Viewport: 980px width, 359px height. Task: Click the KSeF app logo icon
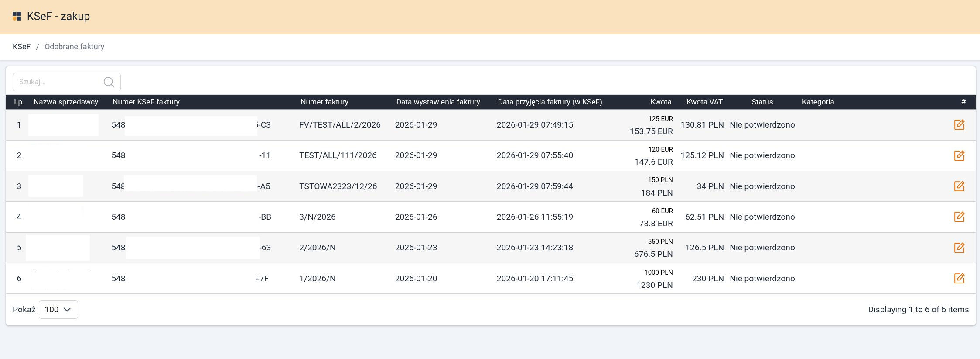pos(17,17)
